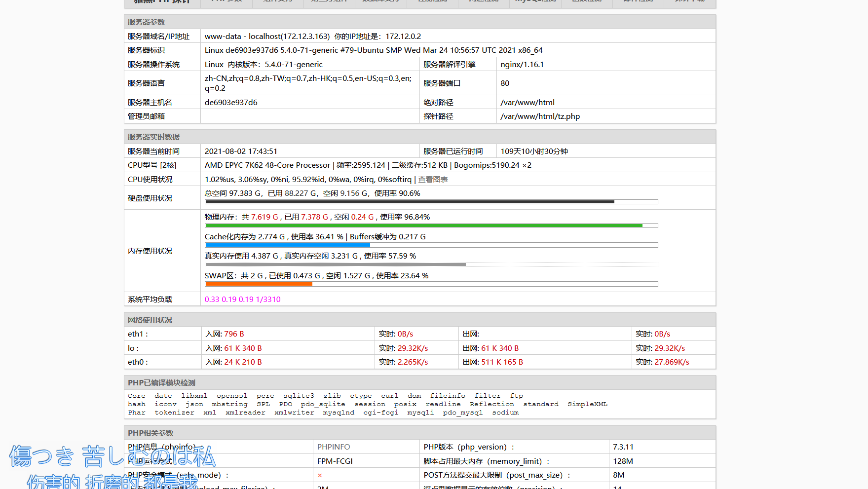The image size is (868, 489).
Task: Open the PHPINFO link
Action: pyautogui.click(x=334, y=447)
